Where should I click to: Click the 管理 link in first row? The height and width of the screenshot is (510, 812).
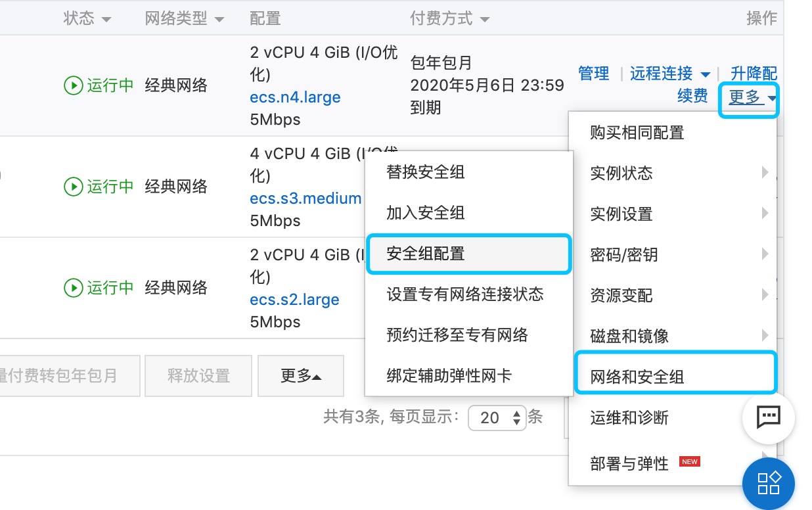594,74
